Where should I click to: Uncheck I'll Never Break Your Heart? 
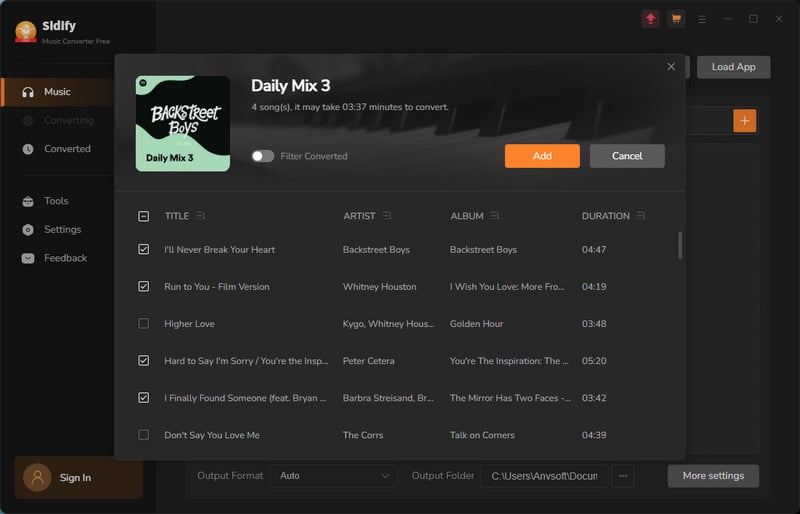click(144, 250)
